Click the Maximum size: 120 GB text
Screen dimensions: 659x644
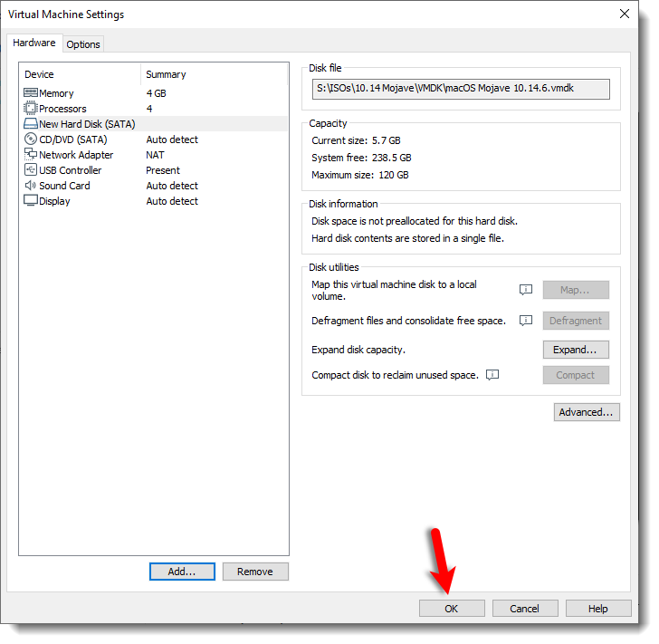click(x=360, y=175)
